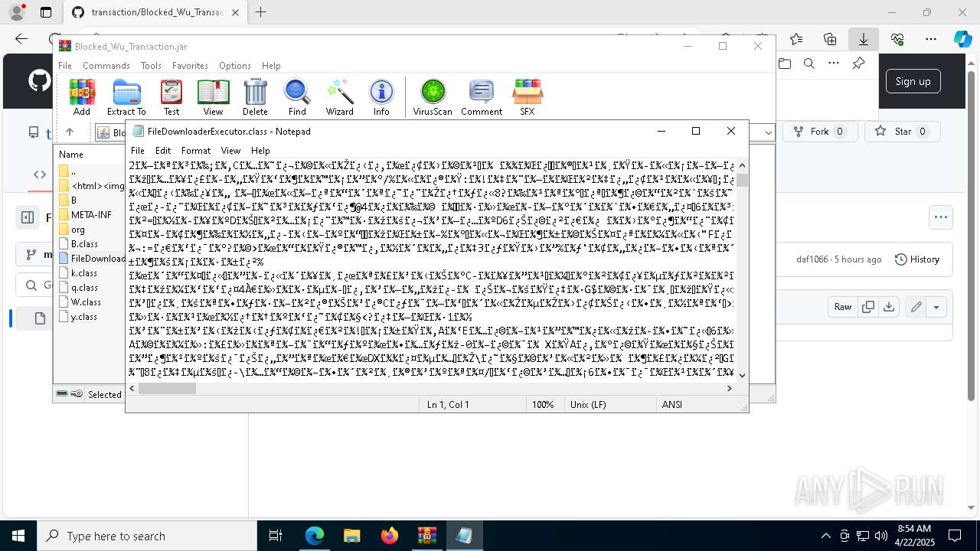980x551 pixels.
Task: Select q.class file in WinRAR
Action: [84, 288]
